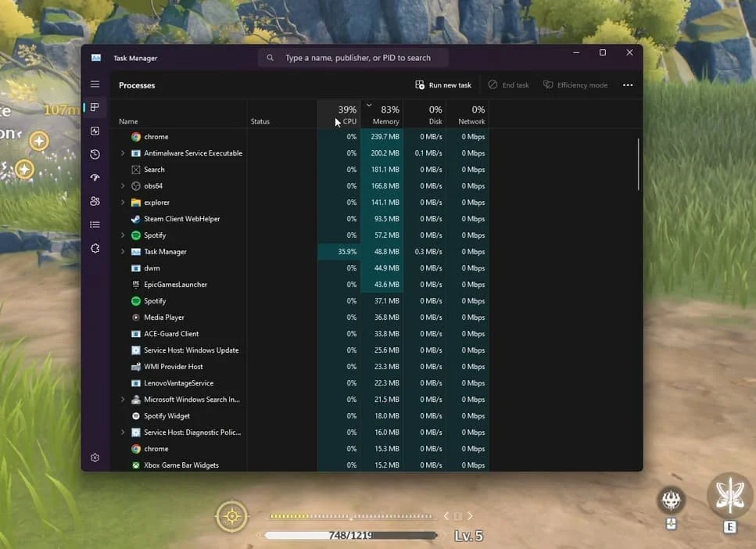Image resolution: width=756 pixels, height=549 pixels.
Task: Click the game's skull skill icon
Action: click(x=671, y=500)
